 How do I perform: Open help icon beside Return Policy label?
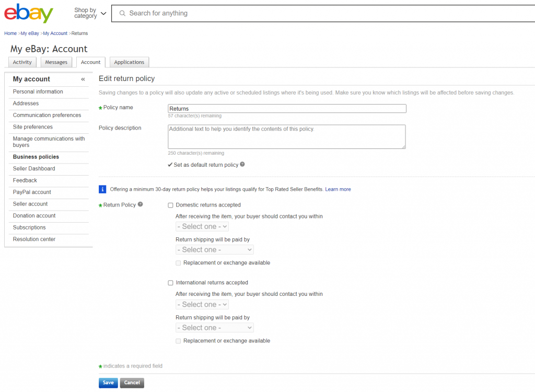[x=140, y=204]
